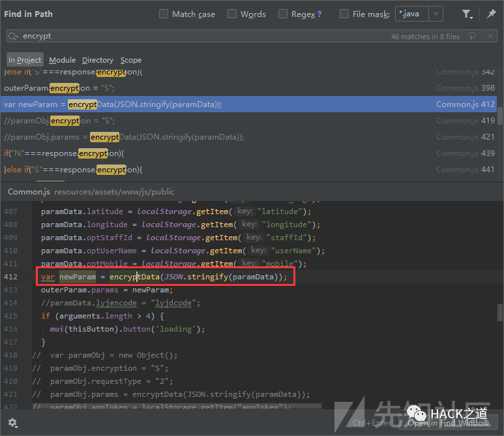The image size is (504, 436).
Task: Click the Find in Path title
Action: point(28,14)
